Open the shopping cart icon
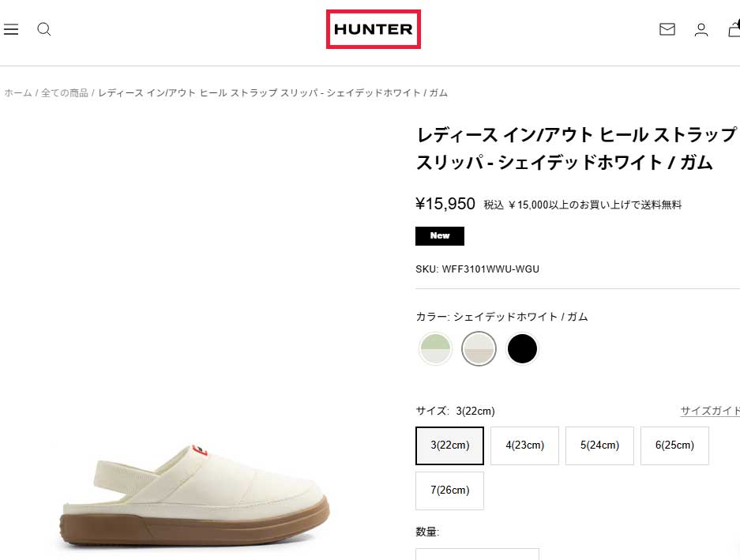This screenshot has height=560, width=740. pos(734,29)
